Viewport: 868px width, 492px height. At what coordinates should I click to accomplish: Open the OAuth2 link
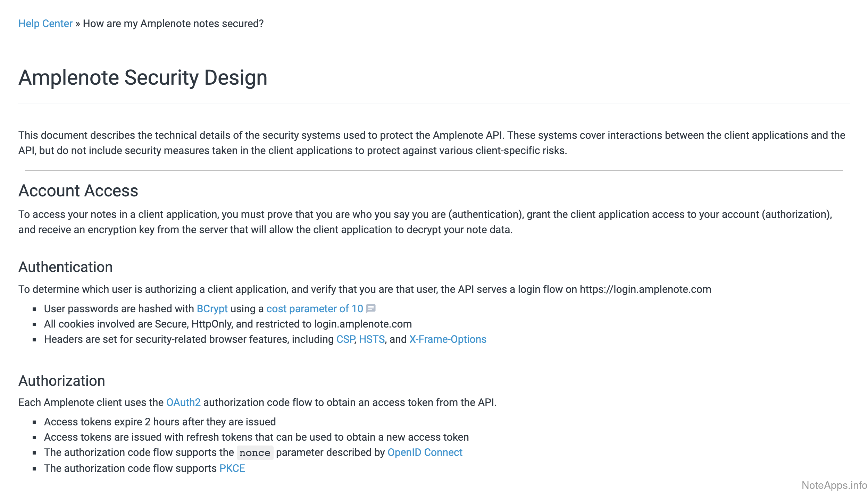[x=183, y=402]
